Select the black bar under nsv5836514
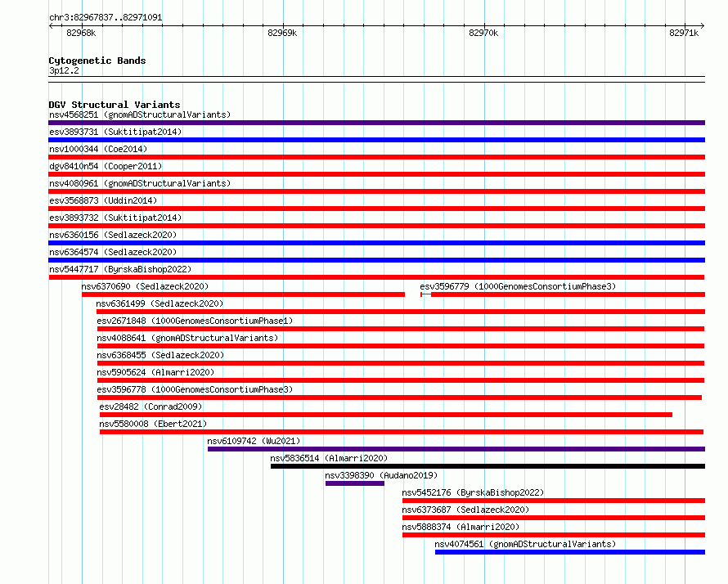 pos(488,466)
